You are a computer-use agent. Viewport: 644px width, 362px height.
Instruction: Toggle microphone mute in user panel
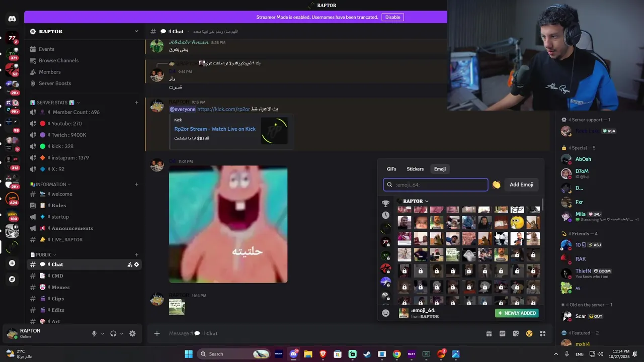94,333
